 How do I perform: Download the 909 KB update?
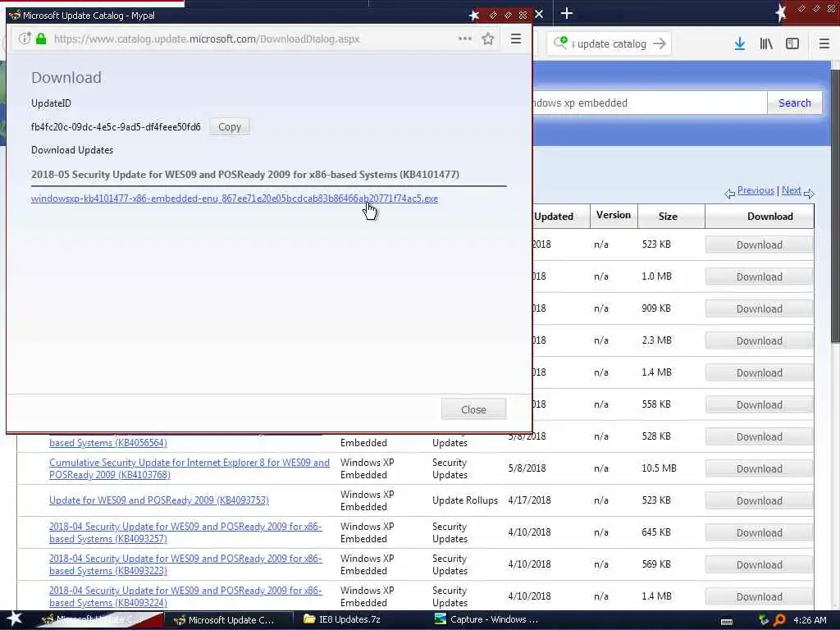tap(759, 309)
